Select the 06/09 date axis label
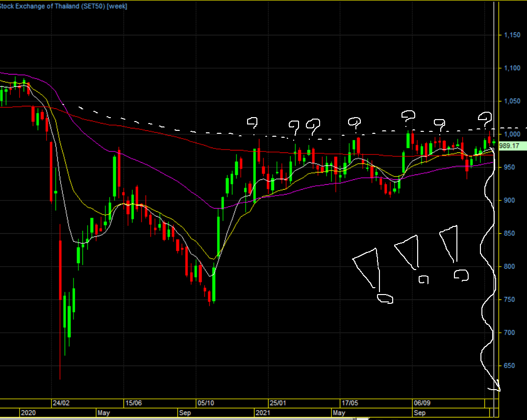The height and width of the screenshot is (420, 527). click(x=422, y=403)
